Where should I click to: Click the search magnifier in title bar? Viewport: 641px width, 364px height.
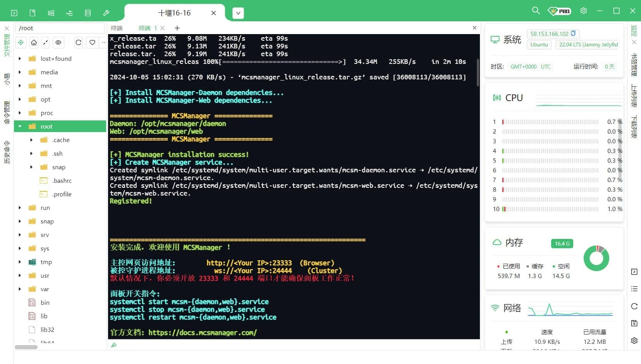click(536, 10)
